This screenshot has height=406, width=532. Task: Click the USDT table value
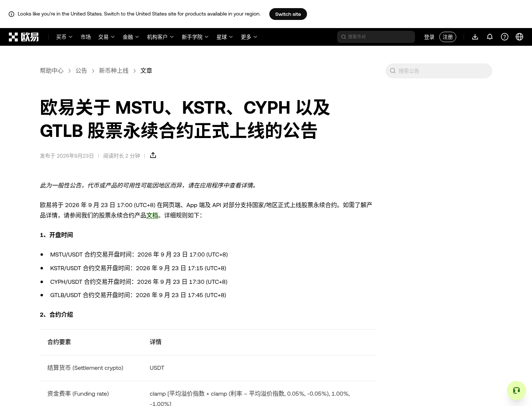157,368
